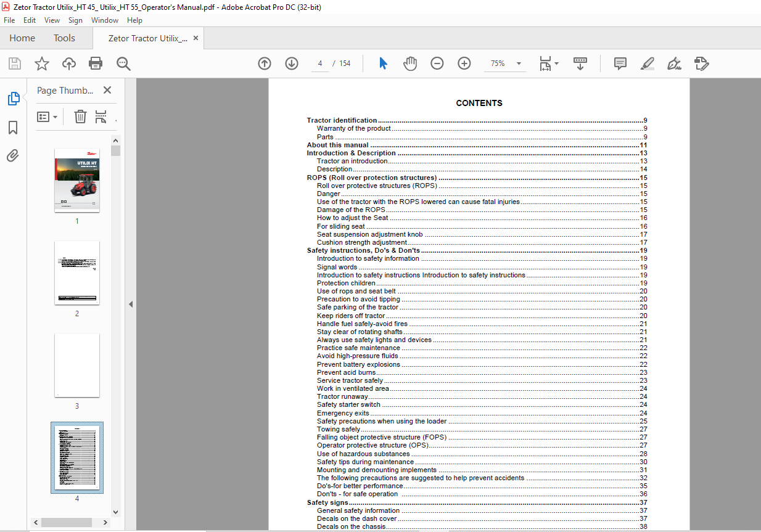Select the highlight text tool
The image size is (761, 532).
[x=647, y=63]
